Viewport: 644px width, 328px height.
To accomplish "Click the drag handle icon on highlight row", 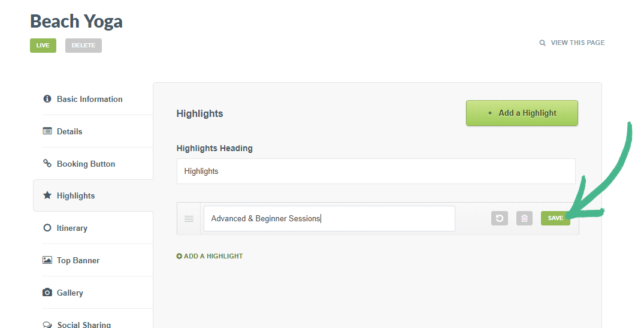I will tap(189, 219).
